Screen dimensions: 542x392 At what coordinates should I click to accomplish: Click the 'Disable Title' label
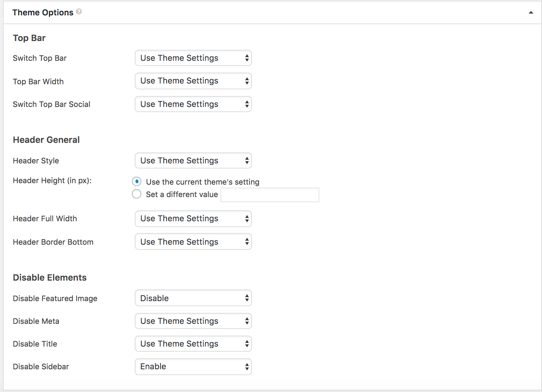point(35,344)
